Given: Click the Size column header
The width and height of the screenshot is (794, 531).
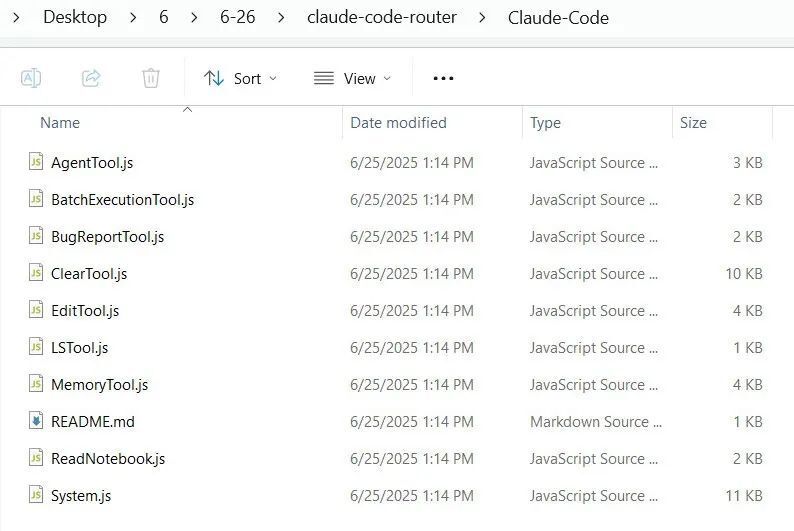Looking at the screenshot, I should pos(693,123).
